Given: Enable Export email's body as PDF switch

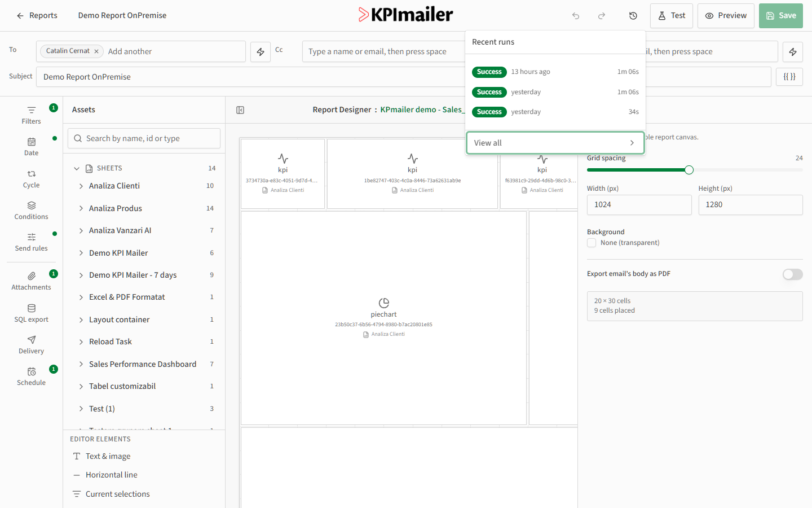Looking at the screenshot, I should point(792,274).
